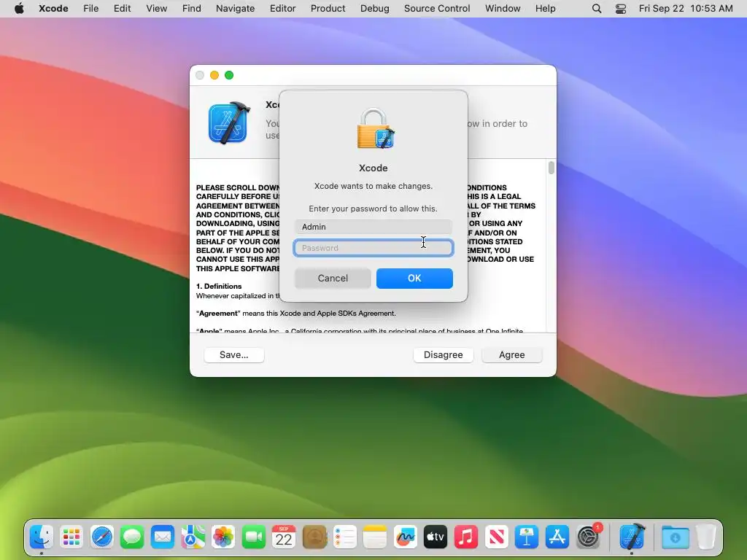Minimize the license window with yellow button

(214, 75)
